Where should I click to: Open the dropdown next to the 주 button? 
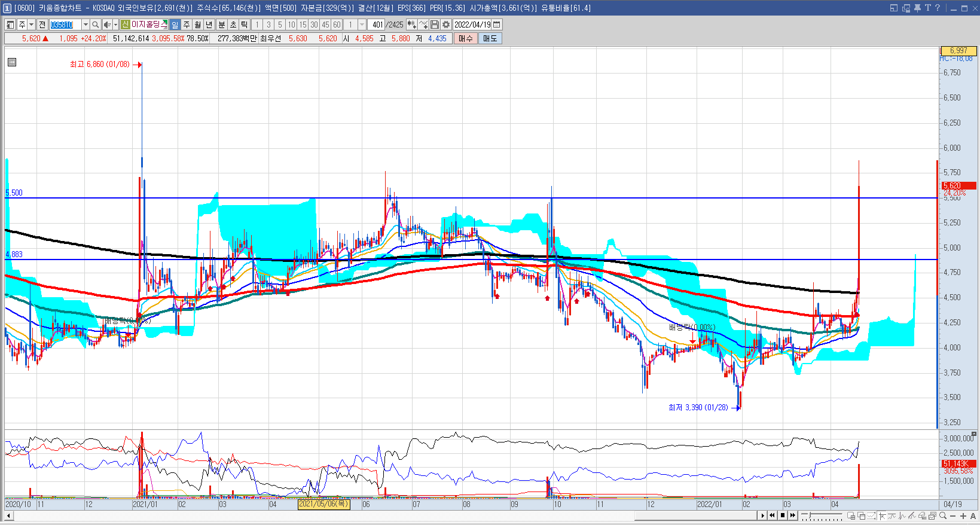[x=31, y=25]
